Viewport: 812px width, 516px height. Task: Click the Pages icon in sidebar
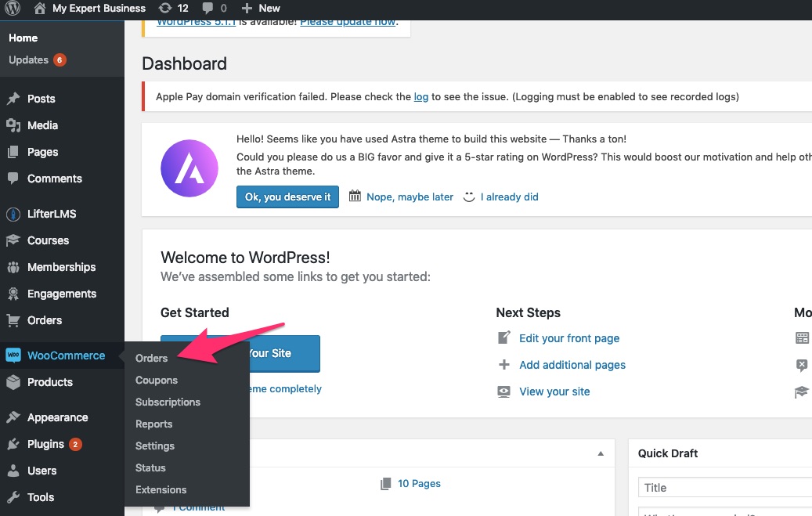point(13,152)
